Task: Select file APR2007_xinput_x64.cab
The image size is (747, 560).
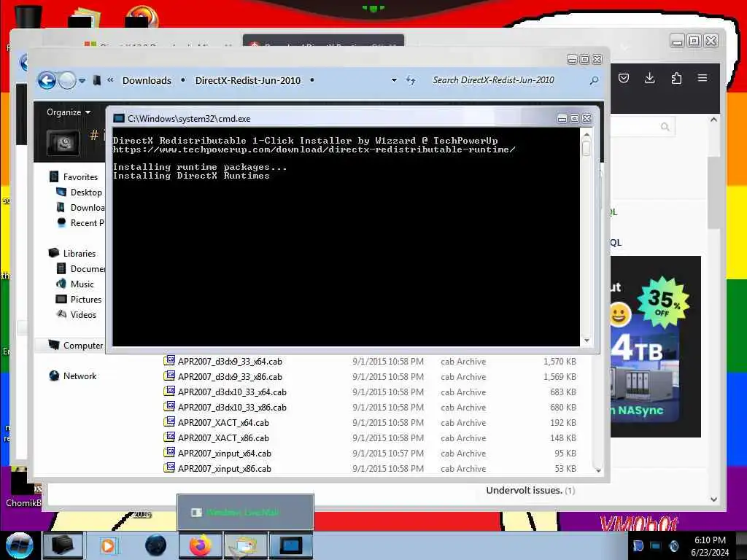Action: point(225,453)
